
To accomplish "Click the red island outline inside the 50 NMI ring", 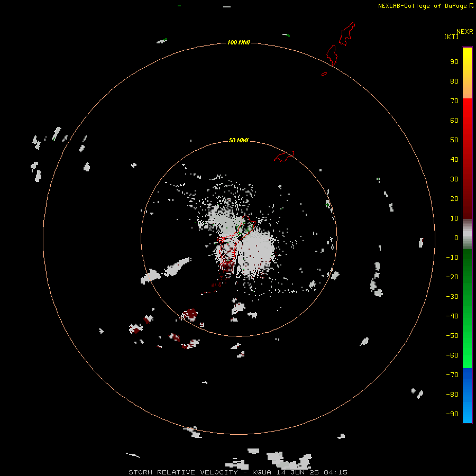I will (x=236, y=240).
